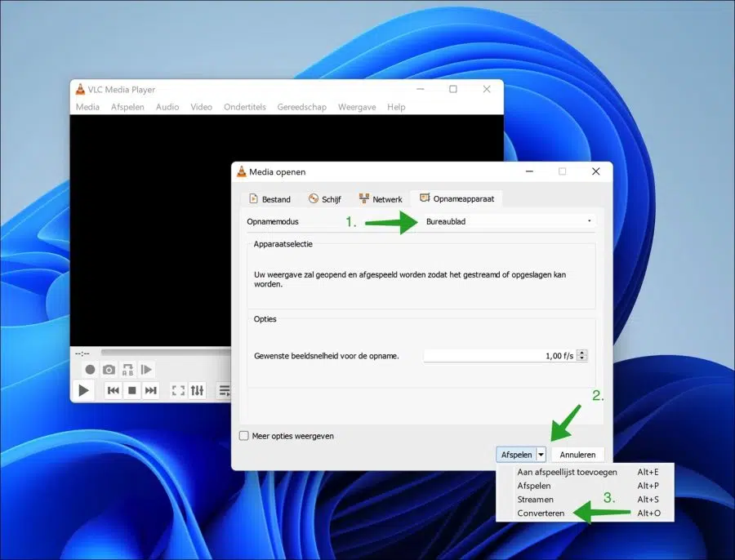Viewport: 735px width, 560px height.
Task: Stop playback in VLC
Action: [x=132, y=390]
